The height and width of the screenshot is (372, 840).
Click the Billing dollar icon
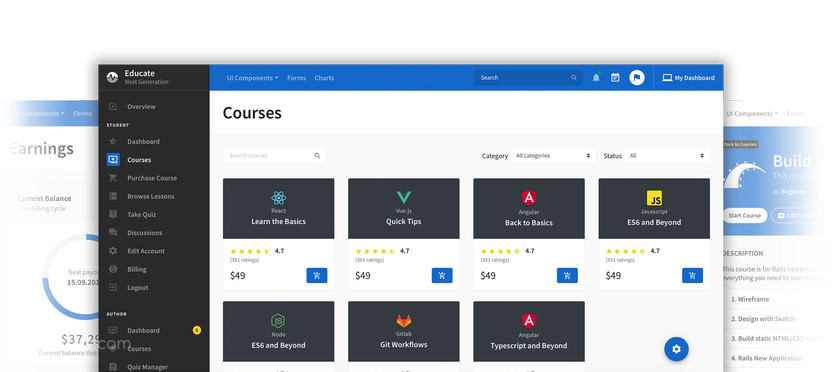pyautogui.click(x=113, y=269)
